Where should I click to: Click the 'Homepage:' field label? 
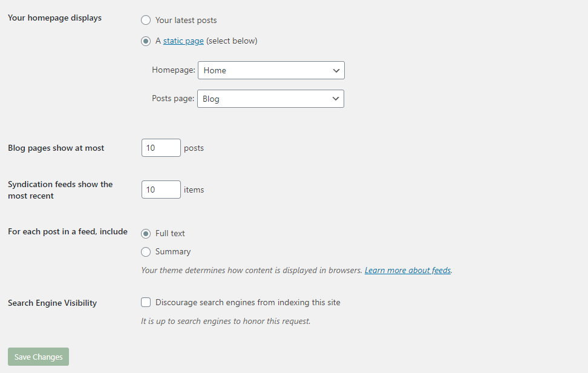[173, 70]
